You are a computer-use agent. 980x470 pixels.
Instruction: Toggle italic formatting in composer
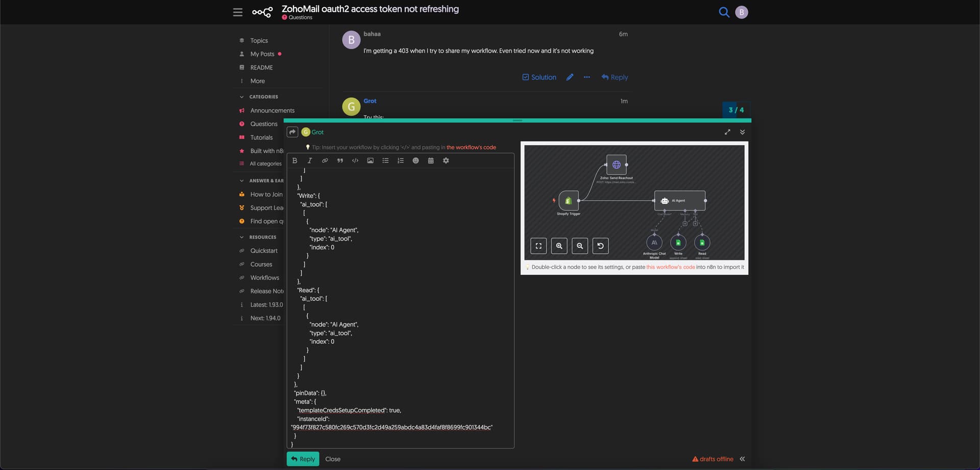[x=309, y=160]
